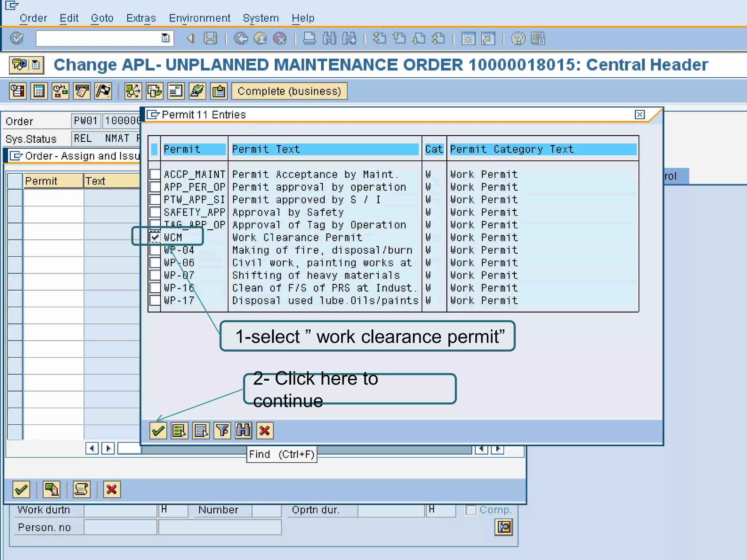Screen dimensions: 747x560
Task: Tick the WP-06 permit checkbox
Action: [x=155, y=262]
